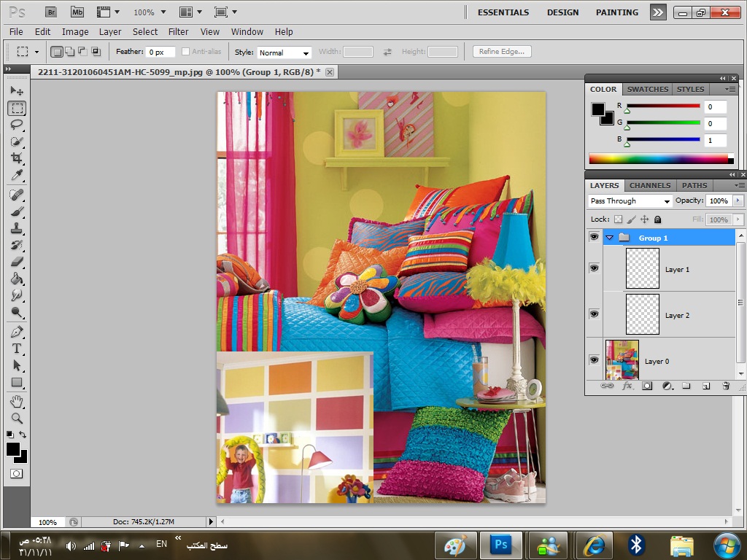Select the Lasso tool
The height and width of the screenshot is (560, 747).
tap(16, 125)
